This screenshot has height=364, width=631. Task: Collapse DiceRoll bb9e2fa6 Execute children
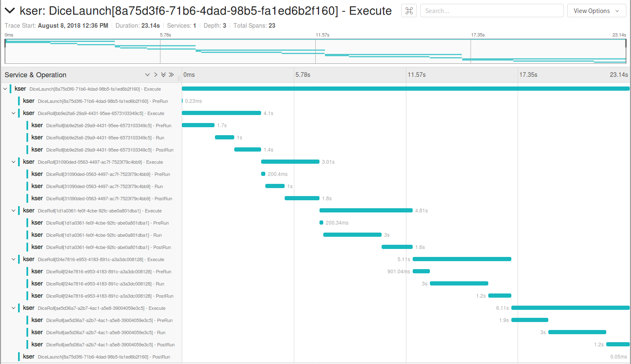coord(13,113)
